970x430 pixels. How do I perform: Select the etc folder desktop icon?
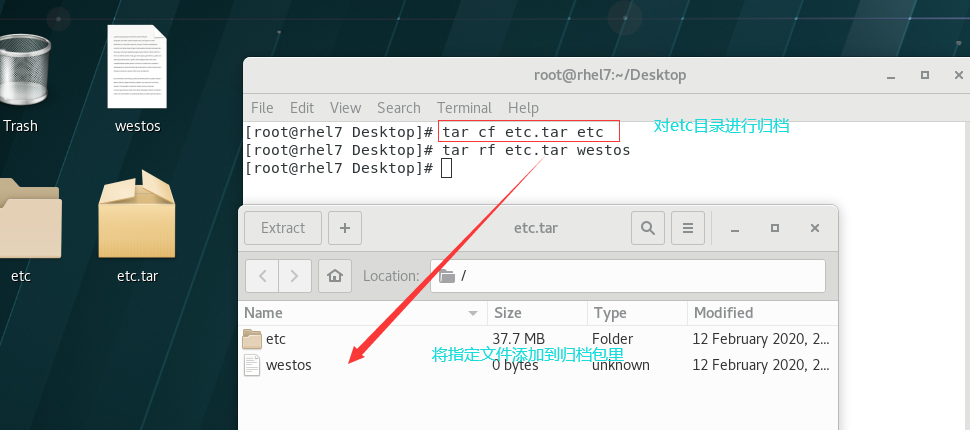click(x=28, y=229)
